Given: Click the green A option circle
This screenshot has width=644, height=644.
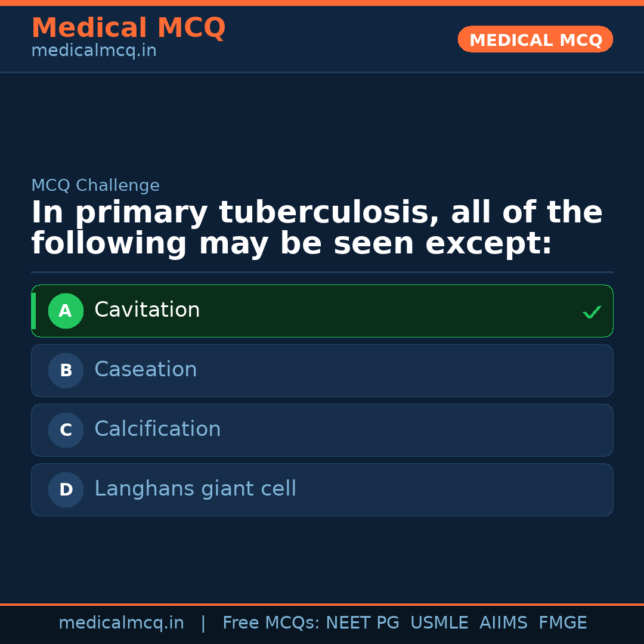Looking at the screenshot, I should [66, 311].
